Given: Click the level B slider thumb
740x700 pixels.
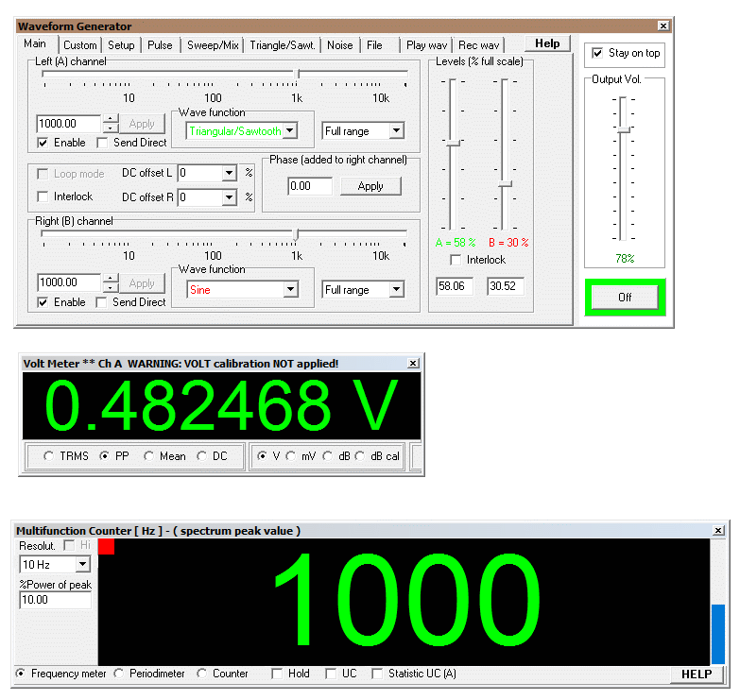Looking at the screenshot, I should click(x=505, y=184).
